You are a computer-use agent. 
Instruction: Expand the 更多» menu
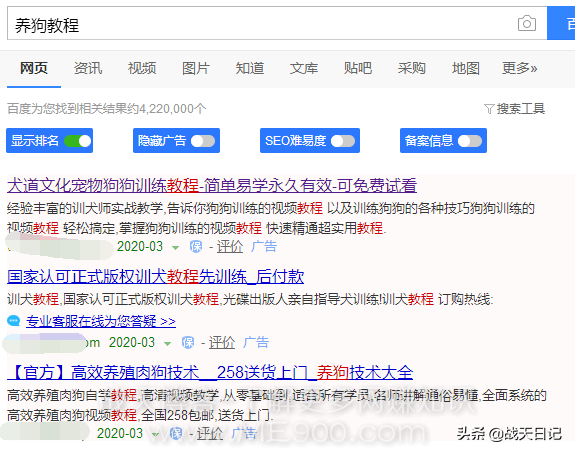[x=519, y=68]
